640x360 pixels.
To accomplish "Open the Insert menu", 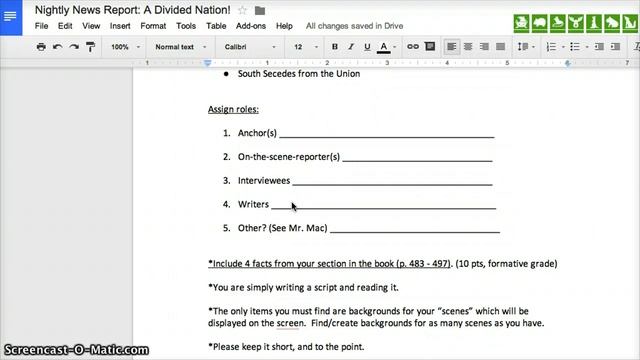I will 120,26.
